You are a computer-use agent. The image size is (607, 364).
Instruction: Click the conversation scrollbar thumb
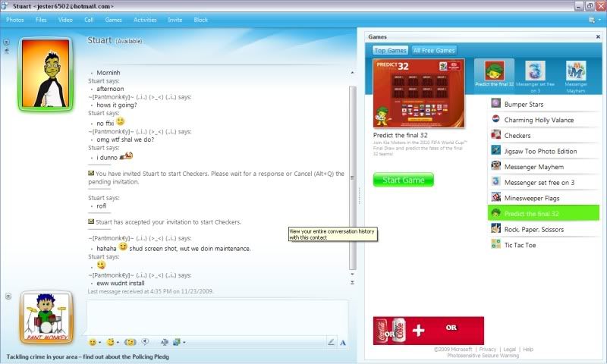click(x=352, y=178)
